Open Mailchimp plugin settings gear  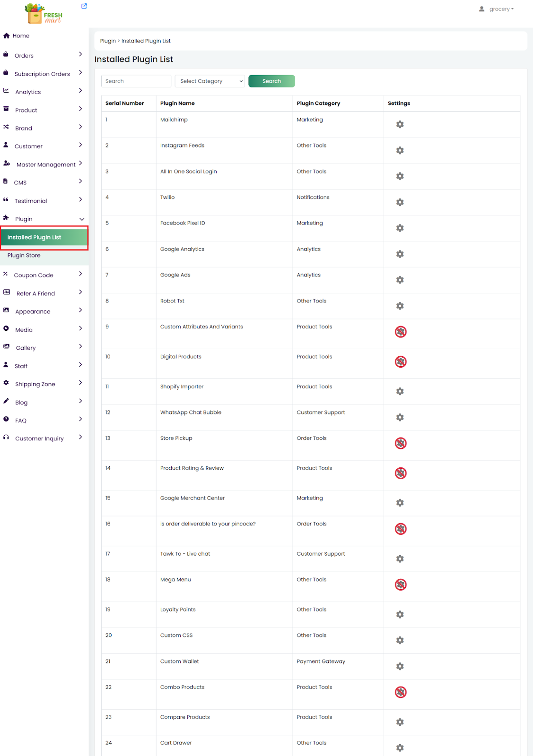click(x=400, y=124)
